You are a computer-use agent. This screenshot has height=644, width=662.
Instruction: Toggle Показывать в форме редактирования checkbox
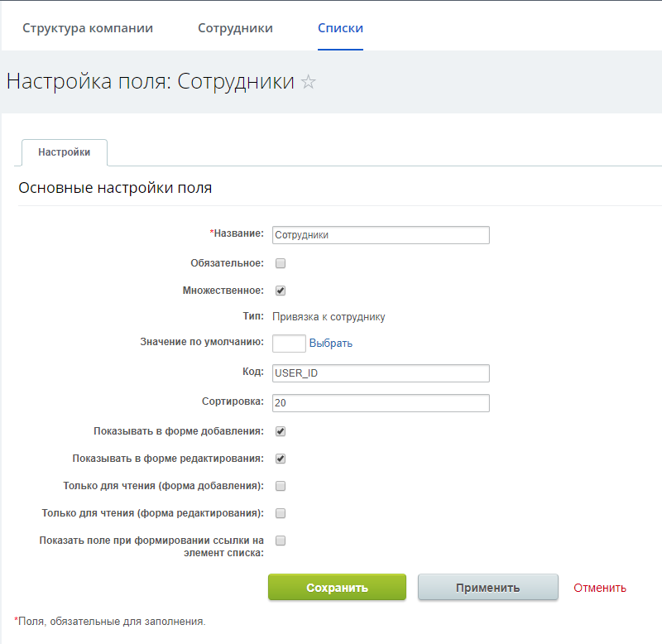coord(281,459)
